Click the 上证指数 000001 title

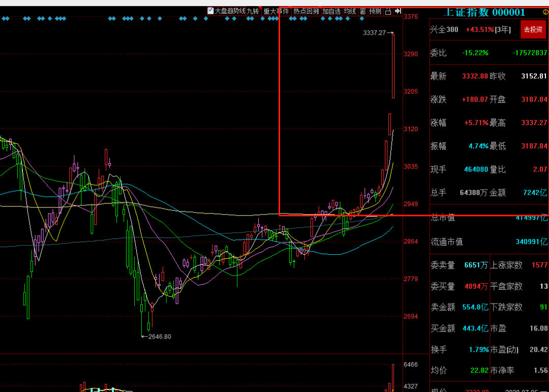pyautogui.click(x=484, y=12)
